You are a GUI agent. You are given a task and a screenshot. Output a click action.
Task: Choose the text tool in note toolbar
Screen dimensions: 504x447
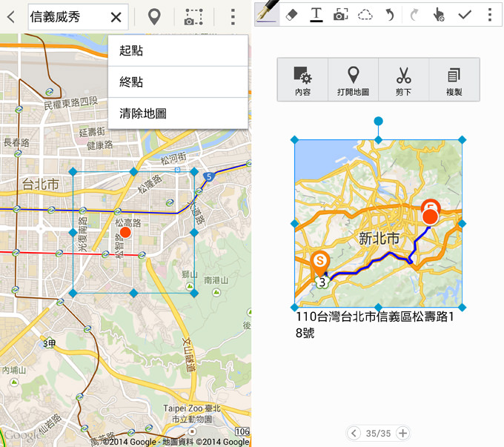316,15
